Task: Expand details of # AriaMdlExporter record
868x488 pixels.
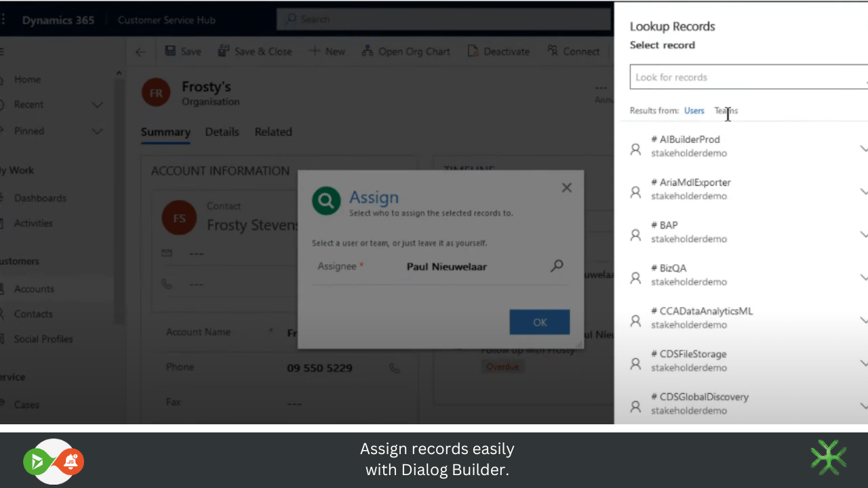Action: (864, 191)
